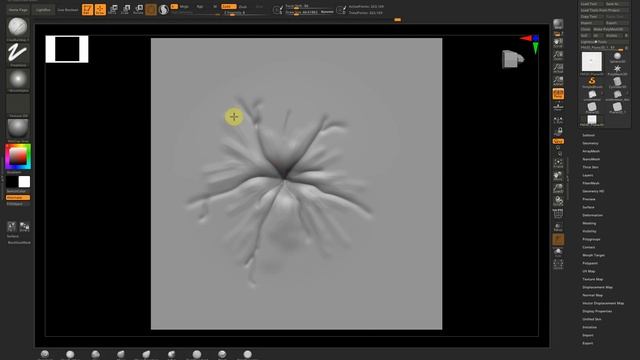The width and height of the screenshot is (640, 360).
Task: Click the camera head navigation icon
Action: 513,59
